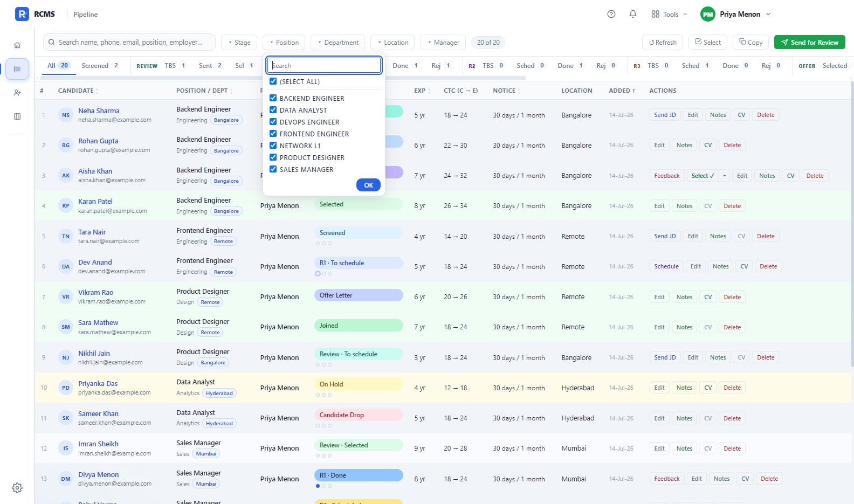Click the sort icon beside CANDIDATE header
The image size is (854, 504).
coord(97,91)
